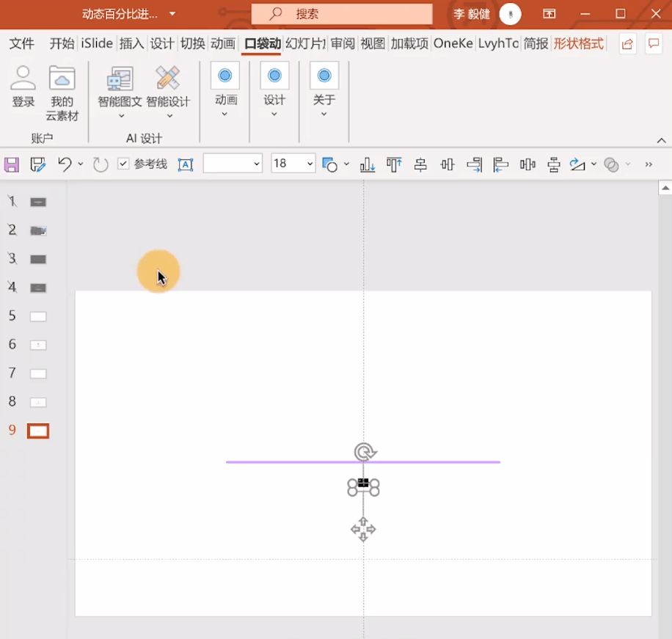This screenshot has height=639, width=672.
Task: Switch to the 加载项 tab
Action: point(409,43)
